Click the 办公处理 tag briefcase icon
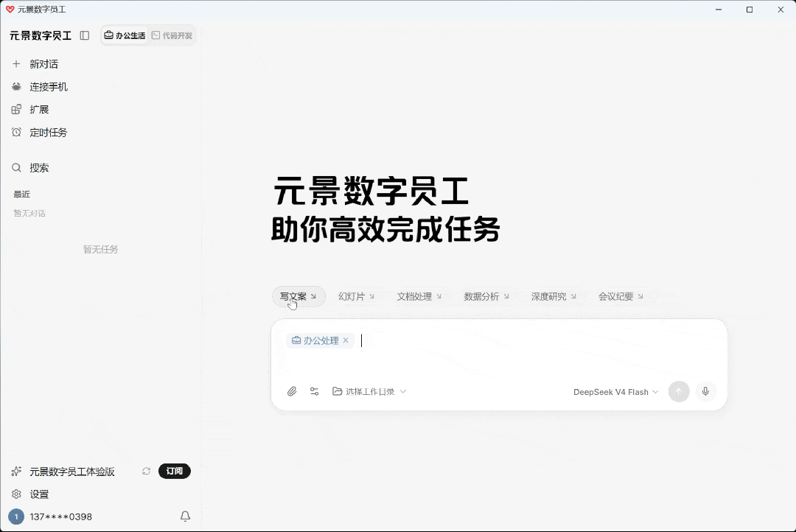This screenshot has height=532, width=796. pyautogui.click(x=296, y=340)
